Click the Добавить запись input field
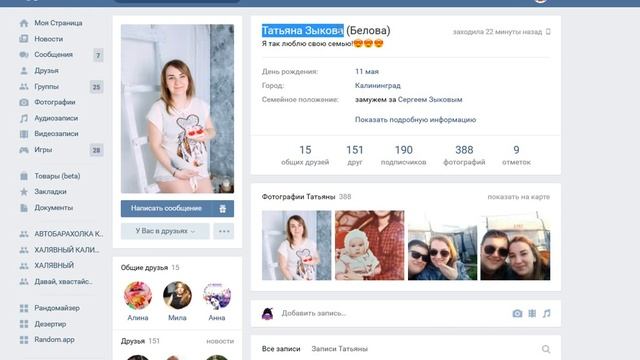The height and width of the screenshot is (360, 640). (392, 313)
